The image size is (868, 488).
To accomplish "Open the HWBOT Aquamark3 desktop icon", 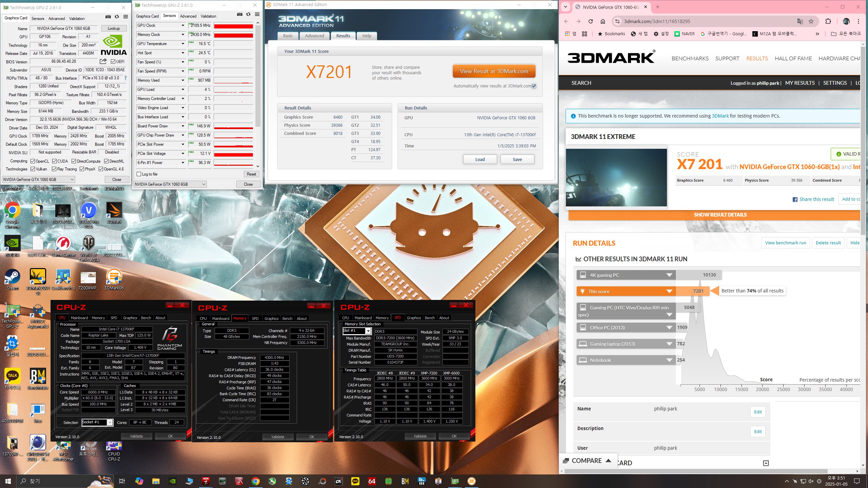I will [x=38, y=316].
